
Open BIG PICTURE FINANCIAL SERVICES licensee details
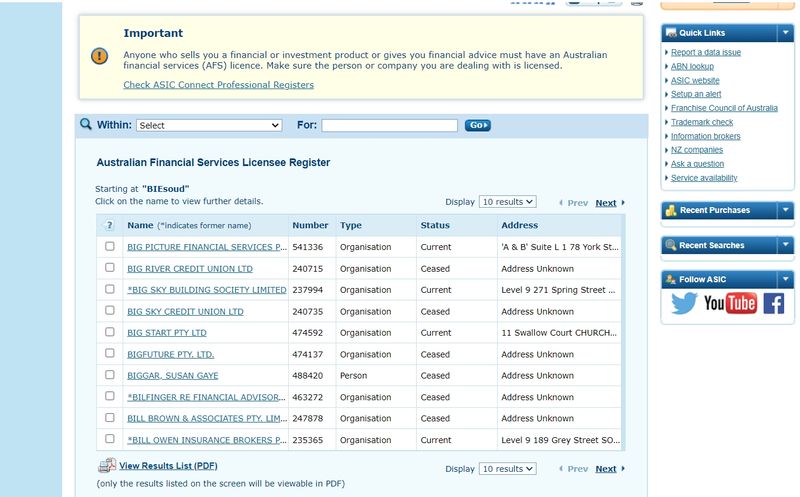[207, 247]
